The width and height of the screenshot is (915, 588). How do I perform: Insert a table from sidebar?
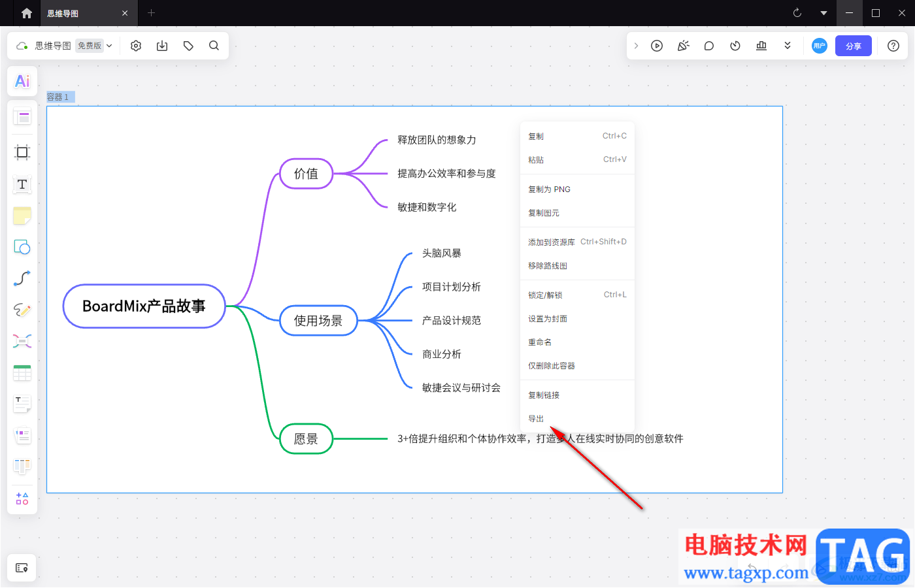22,372
